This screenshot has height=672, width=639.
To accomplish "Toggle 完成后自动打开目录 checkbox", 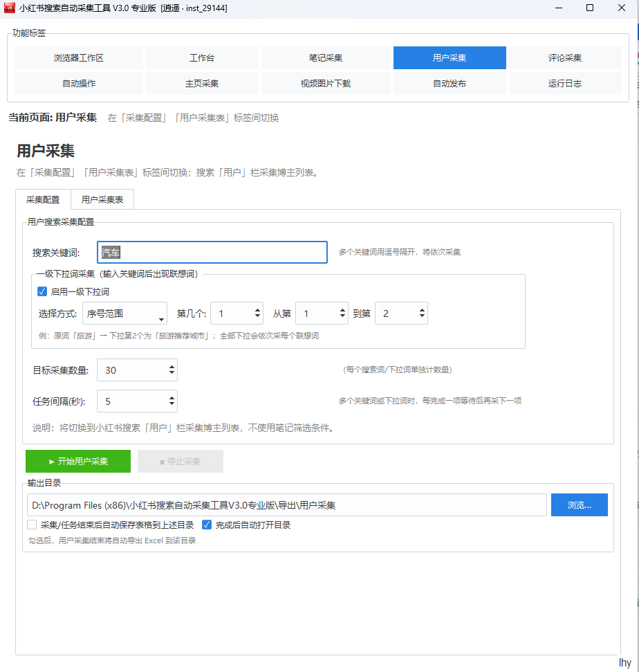I will click(207, 525).
